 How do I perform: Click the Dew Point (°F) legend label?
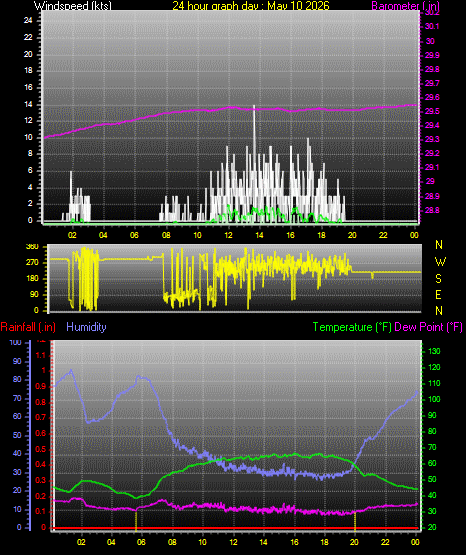[428, 327]
